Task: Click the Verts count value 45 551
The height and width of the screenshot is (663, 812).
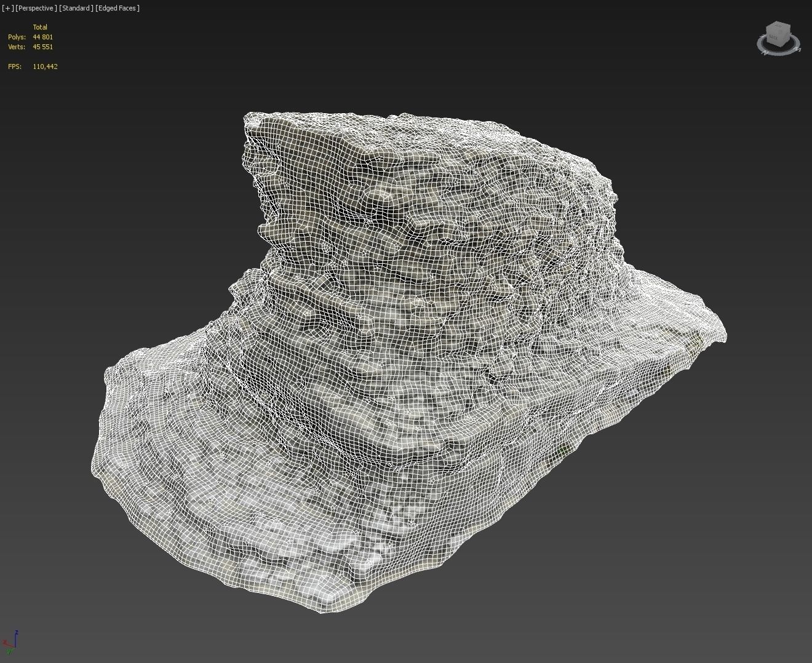Action: [x=43, y=47]
